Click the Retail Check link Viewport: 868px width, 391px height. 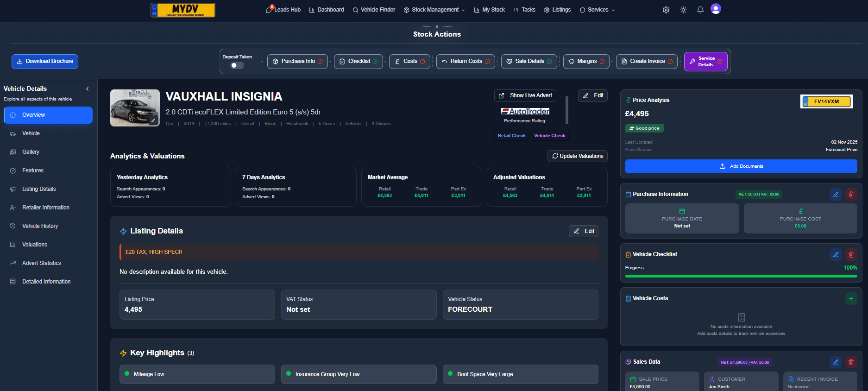(x=511, y=136)
